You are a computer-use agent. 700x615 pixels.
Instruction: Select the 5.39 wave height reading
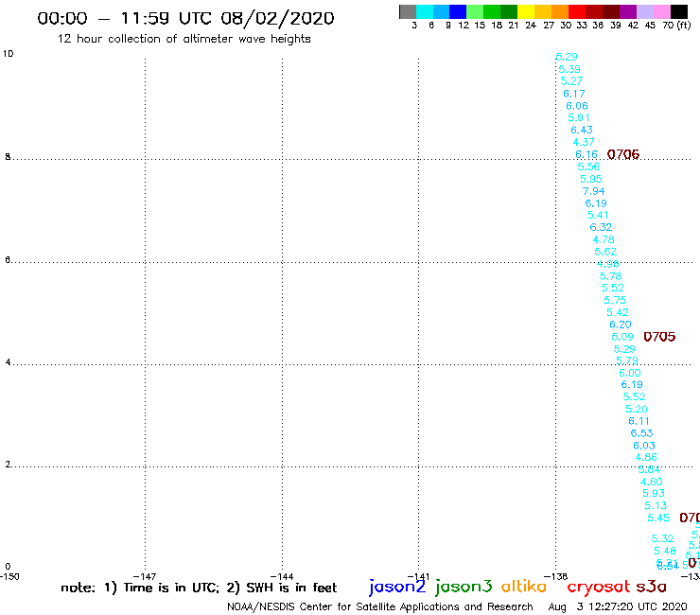tap(569, 69)
